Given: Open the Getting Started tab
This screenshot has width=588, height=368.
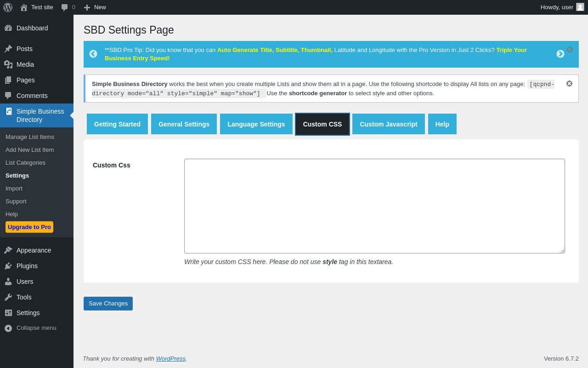Looking at the screenshot, I should (117, 124).
